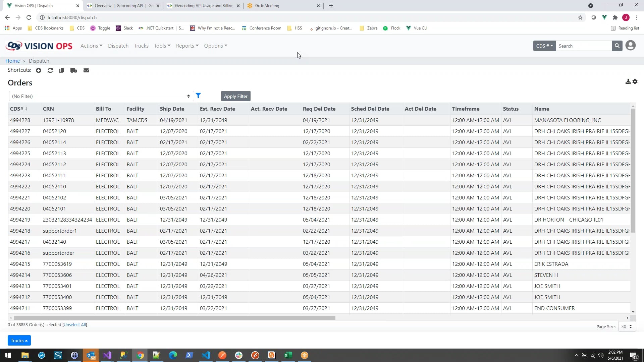Screen dimensions: 644x362
Task: Open the Actions menu
Action: pyautogui.click(x=91, y=46)
